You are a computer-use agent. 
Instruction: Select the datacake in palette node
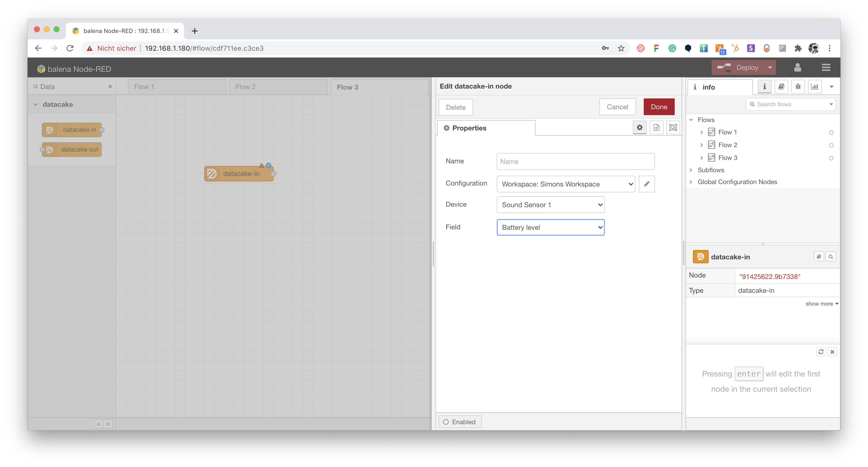tap(72, 130)
